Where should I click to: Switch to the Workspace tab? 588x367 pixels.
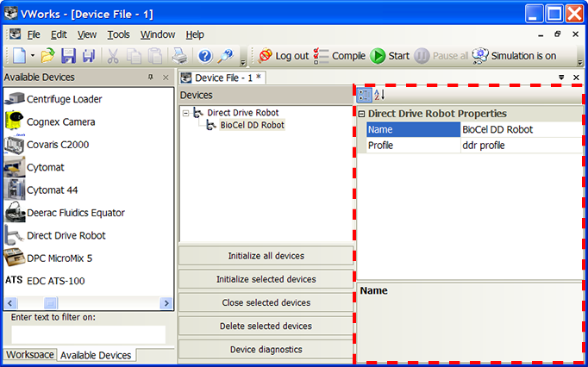pyautogui.click(x=28, y=355)
